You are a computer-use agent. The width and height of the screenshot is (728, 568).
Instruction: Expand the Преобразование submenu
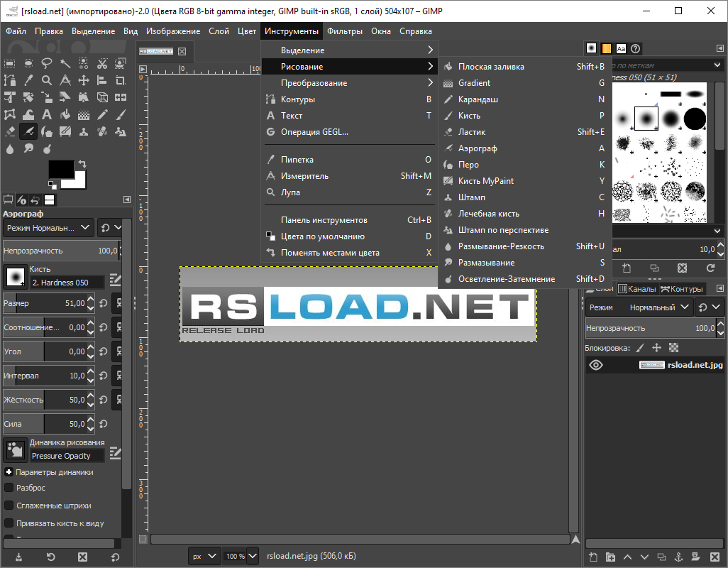coord(350,82)
